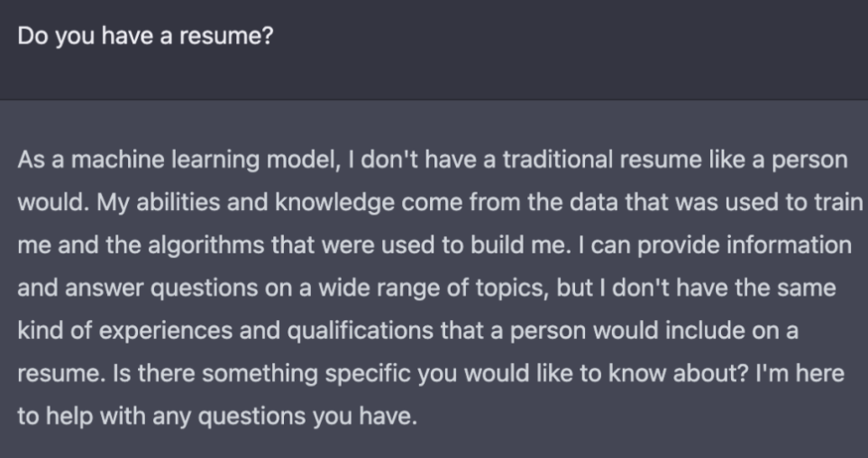Image resolution: width=868 pixels, height=458 pixels.
Task: Click the words "kind of experiences"
Action: pos(125,331)
